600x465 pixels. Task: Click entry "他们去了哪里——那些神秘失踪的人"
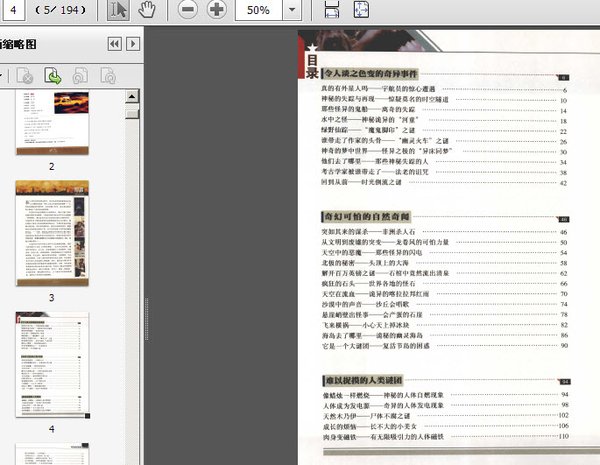click(375, 161)
